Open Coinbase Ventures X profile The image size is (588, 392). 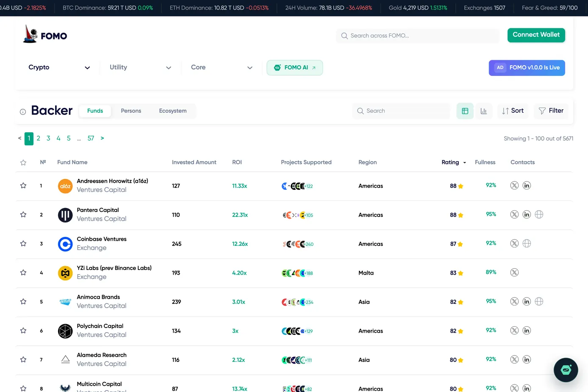pos(514,243)
